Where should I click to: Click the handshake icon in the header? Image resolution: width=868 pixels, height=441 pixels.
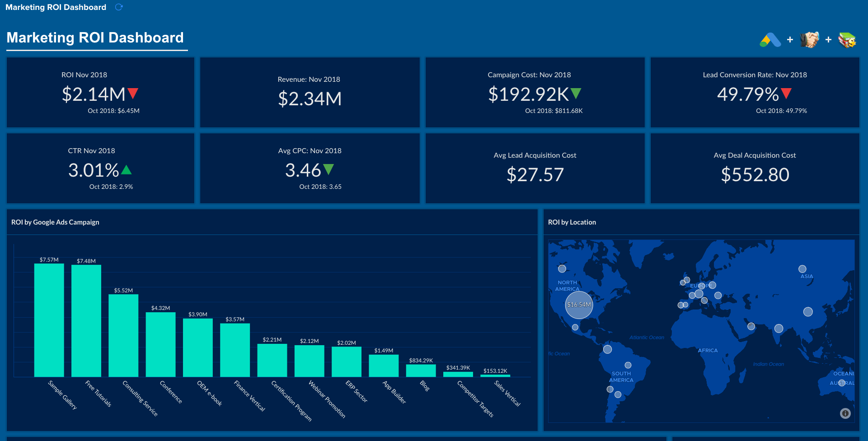point(809,40)
